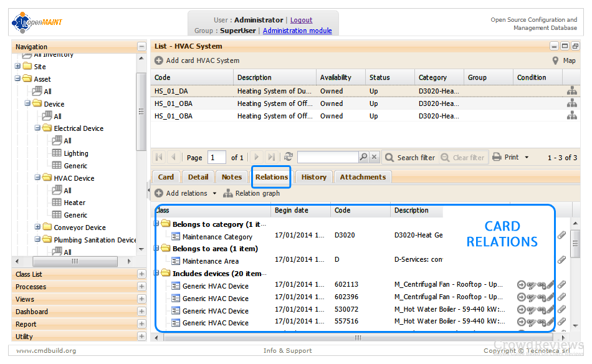
Task: Open the Administration module link
Action: [x=297, y=31]
